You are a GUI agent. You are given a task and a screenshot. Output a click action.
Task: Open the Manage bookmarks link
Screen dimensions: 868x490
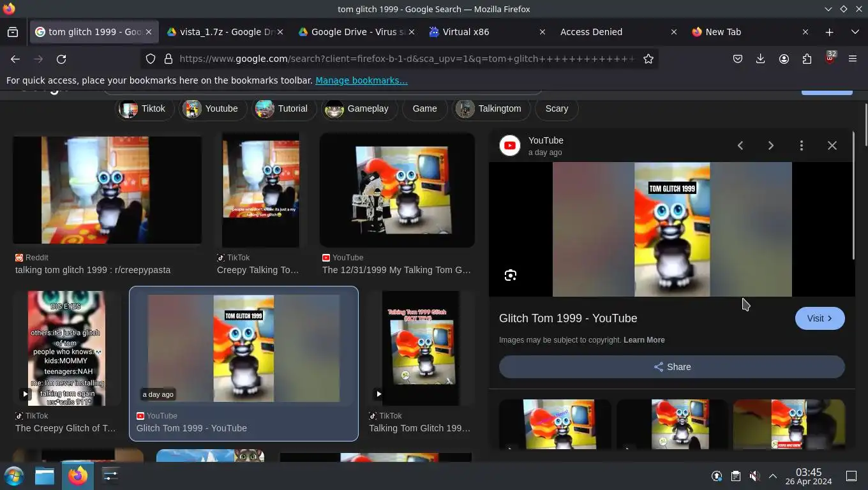[361, 80]
